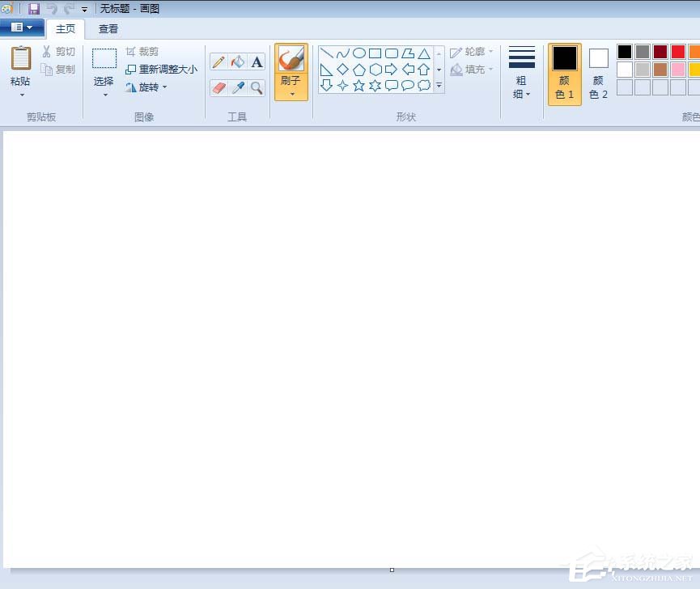Choose the Rounded rectangular callout shape
Screen dimensions: 700x589
(x=392, y=85)
